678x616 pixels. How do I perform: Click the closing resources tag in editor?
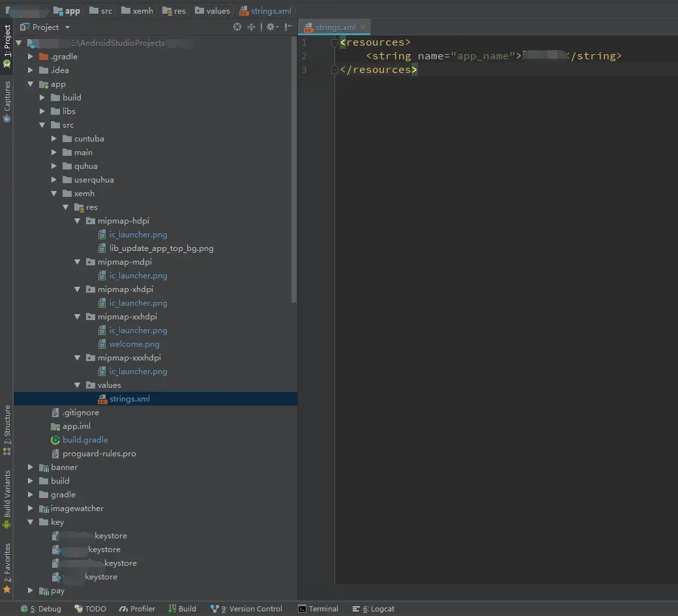(379, 70)
